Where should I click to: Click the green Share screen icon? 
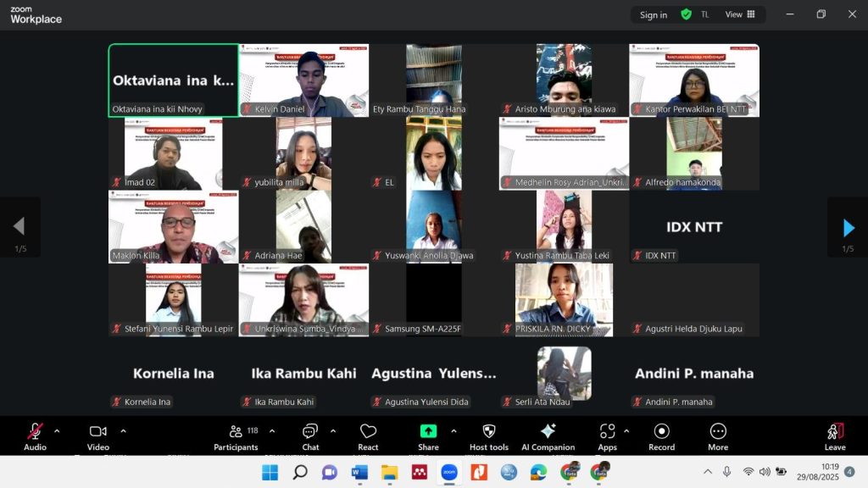click(x=428, y=431)
